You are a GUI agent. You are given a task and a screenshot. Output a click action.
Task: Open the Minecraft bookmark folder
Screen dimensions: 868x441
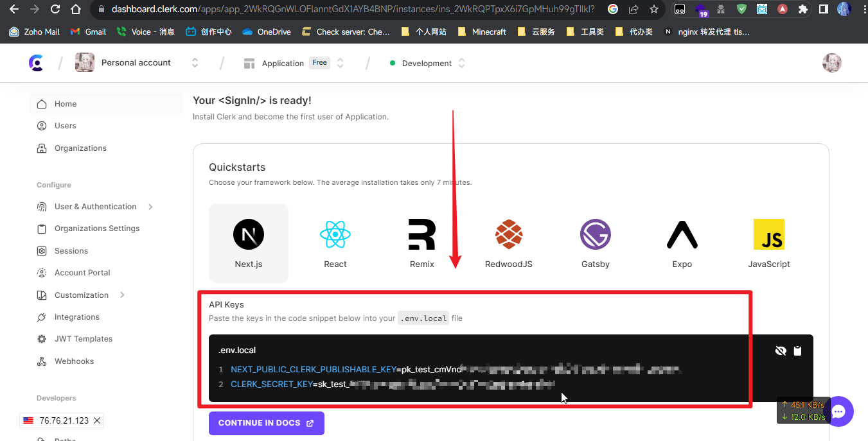(x=482, y=31)
